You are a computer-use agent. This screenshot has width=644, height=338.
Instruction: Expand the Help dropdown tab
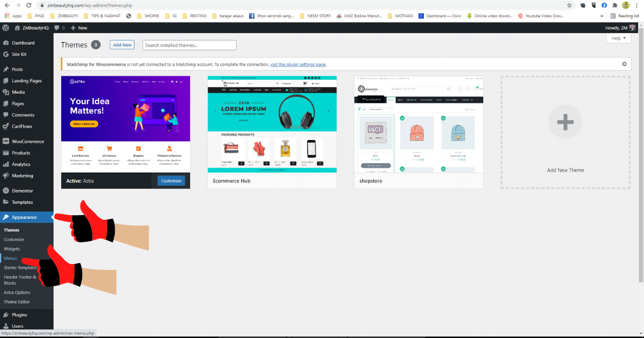click(x=618, y=38)
